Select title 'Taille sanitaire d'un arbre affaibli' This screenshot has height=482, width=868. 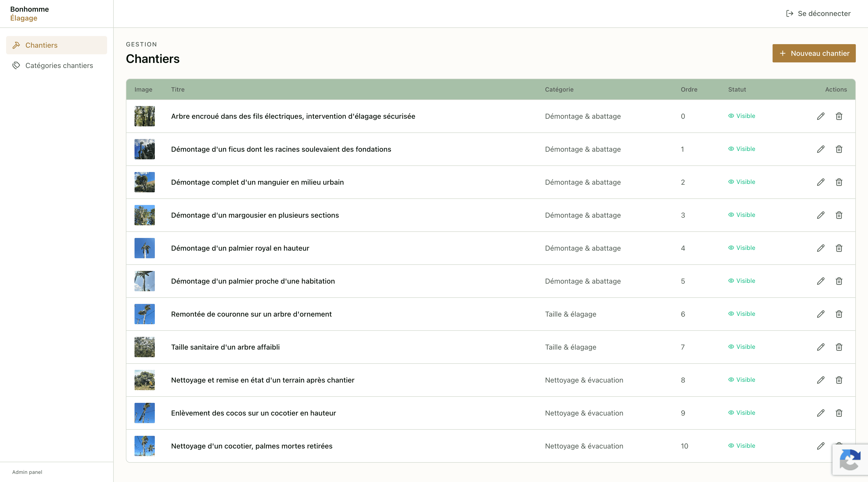(x=225, y=347)
